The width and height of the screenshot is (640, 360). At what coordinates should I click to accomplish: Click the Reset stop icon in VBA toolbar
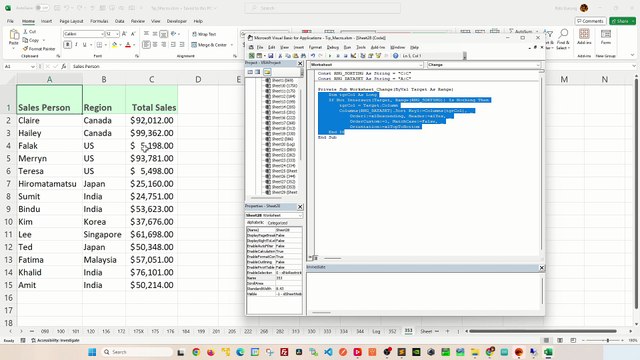pyautogui.click(x=346, y=56)
